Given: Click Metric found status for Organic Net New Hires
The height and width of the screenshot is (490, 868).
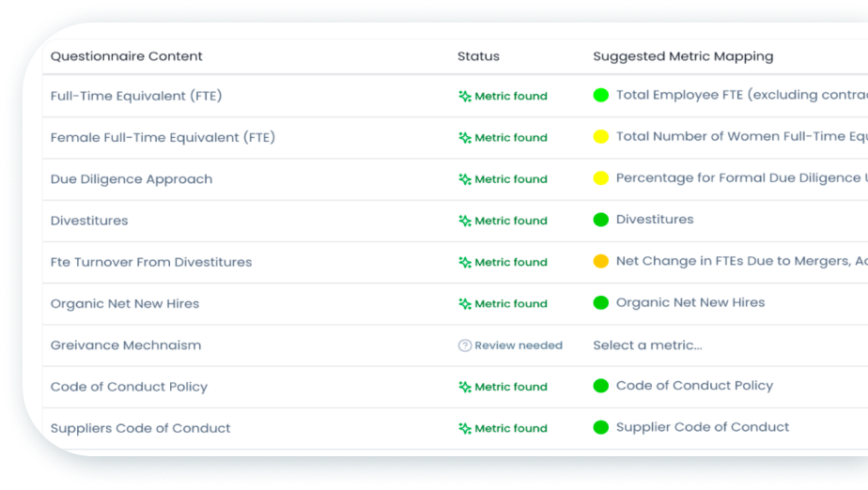Looking at the screenshot, I should coord(511,303).
